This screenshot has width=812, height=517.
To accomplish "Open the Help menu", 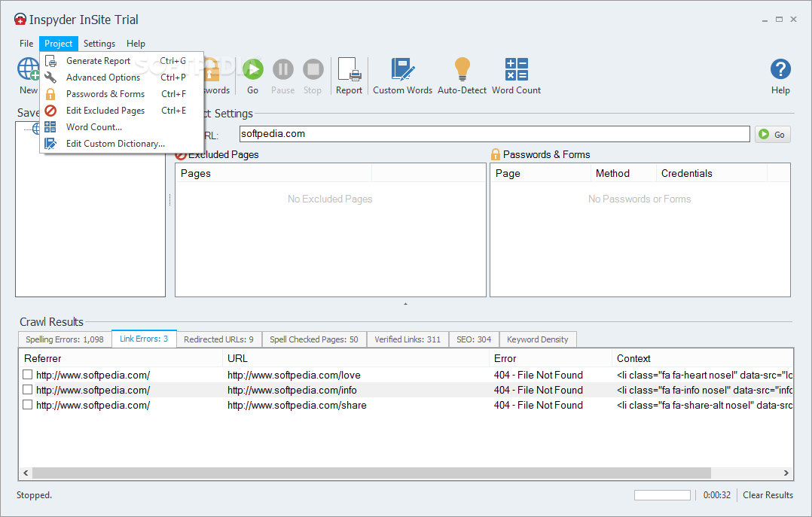I will coord(136,44).
